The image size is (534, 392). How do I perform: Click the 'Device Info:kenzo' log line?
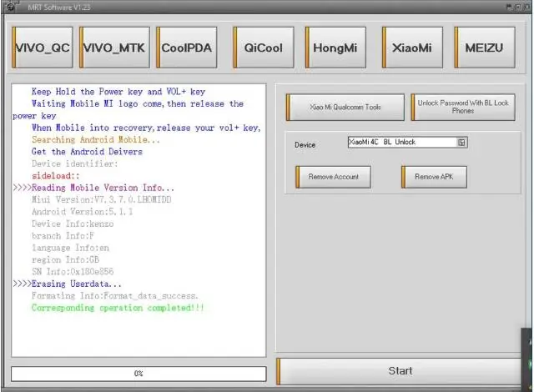(73, 224)
